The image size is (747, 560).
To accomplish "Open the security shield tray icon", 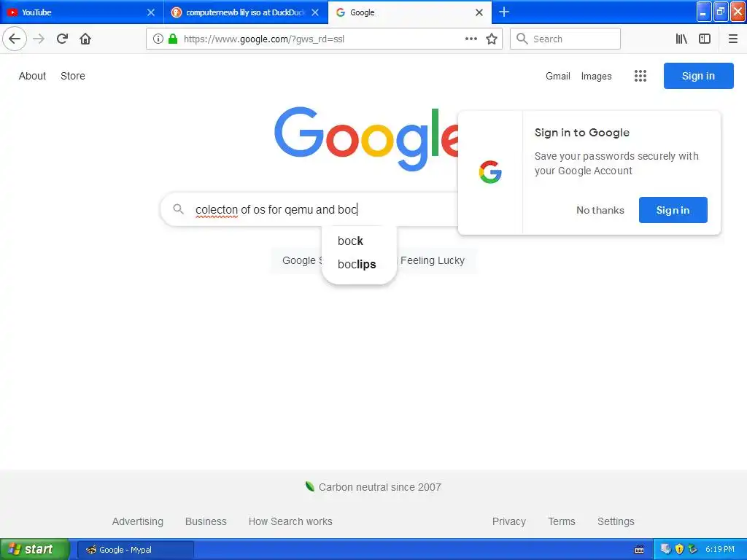I will coord(679,549).
